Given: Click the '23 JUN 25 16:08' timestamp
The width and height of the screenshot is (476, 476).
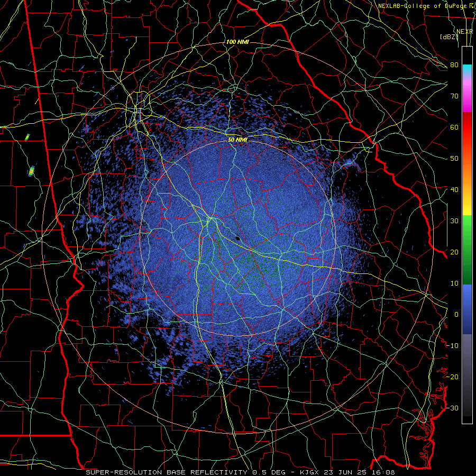Looking at the screenshot, I should pyautogui.click(x=360, y=472).
